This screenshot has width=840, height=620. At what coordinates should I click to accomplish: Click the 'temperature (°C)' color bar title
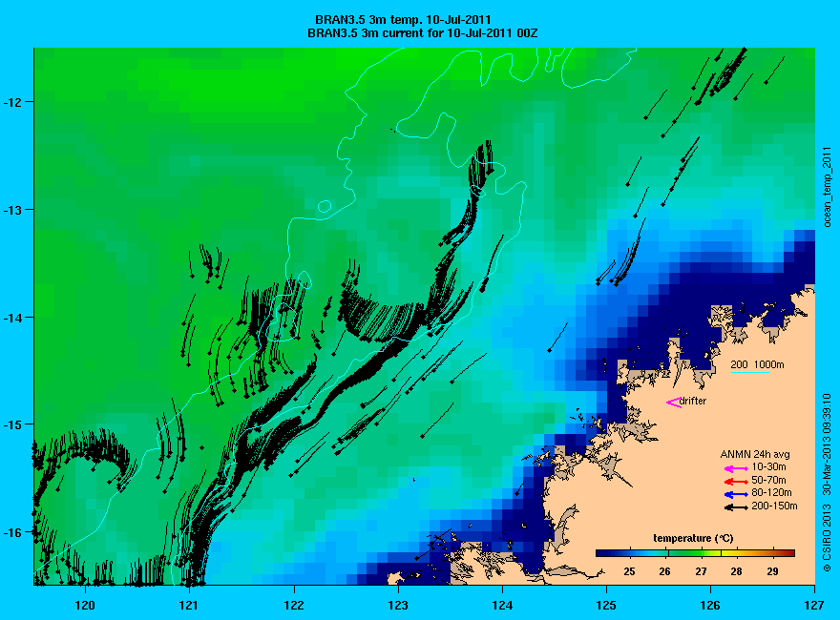pyautogui.click(x=693, y=539)
